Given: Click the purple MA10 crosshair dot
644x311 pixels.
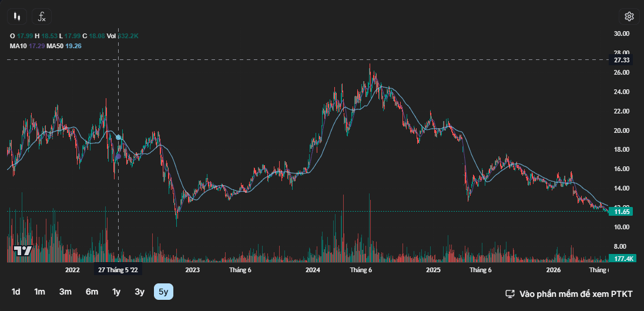Looking at the screenshot, I should 119,156.
